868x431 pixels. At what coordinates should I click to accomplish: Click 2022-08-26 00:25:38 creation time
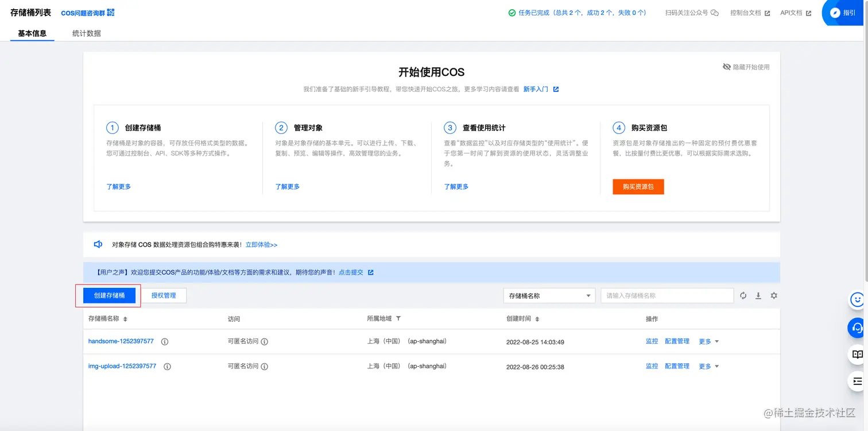[535, 367]
